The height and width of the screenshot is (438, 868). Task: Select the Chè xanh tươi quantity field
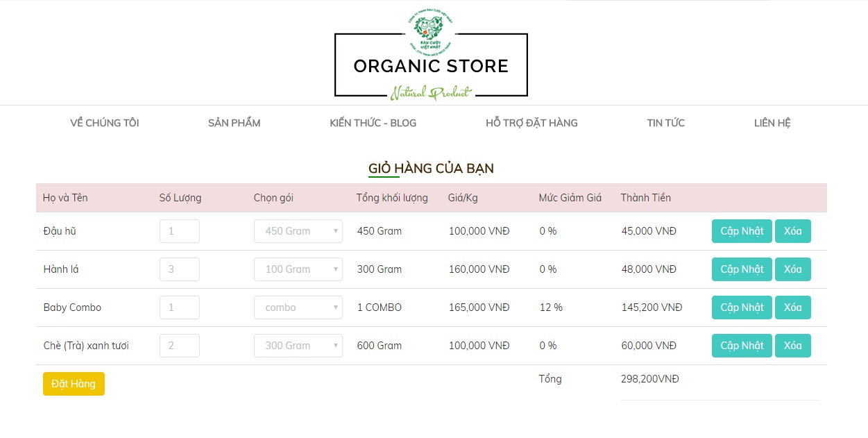pos(180,346)
